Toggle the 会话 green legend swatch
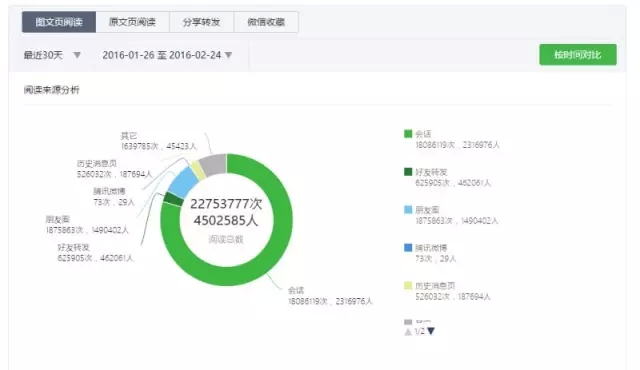640x370 pixels. coord(408,134)
